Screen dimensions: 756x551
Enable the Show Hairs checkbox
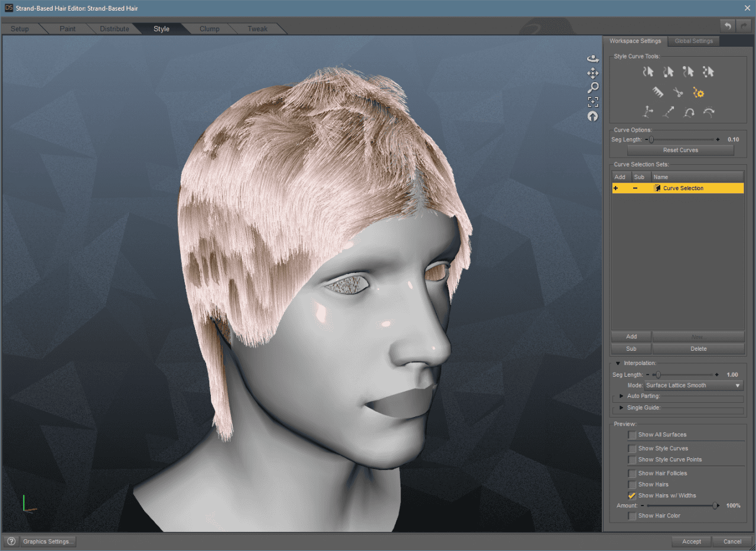tap(631, 484)
